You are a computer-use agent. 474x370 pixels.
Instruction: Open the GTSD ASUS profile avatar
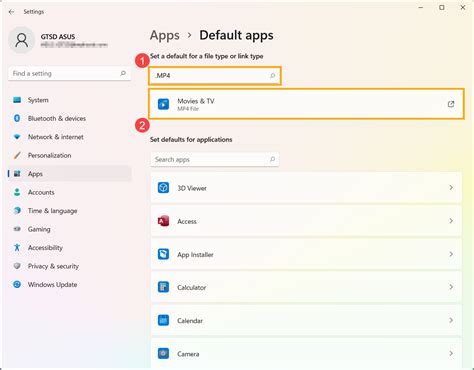pyautogui.click(x=22, y=40)
